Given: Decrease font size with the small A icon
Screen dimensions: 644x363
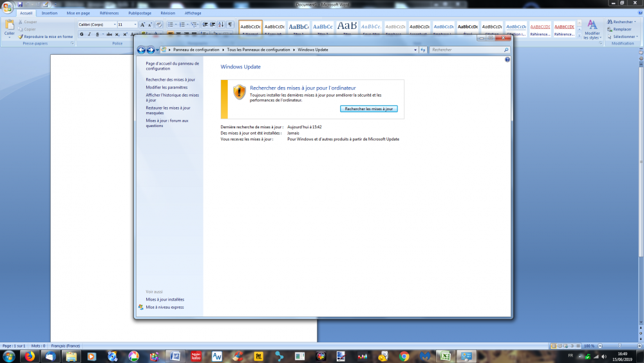Looking at the screenshot, I should click(150, 25).
